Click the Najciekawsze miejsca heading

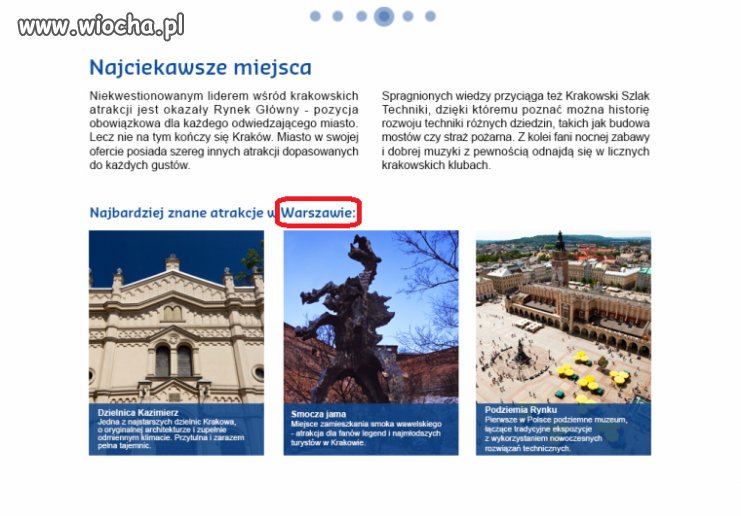pos(200,68)
